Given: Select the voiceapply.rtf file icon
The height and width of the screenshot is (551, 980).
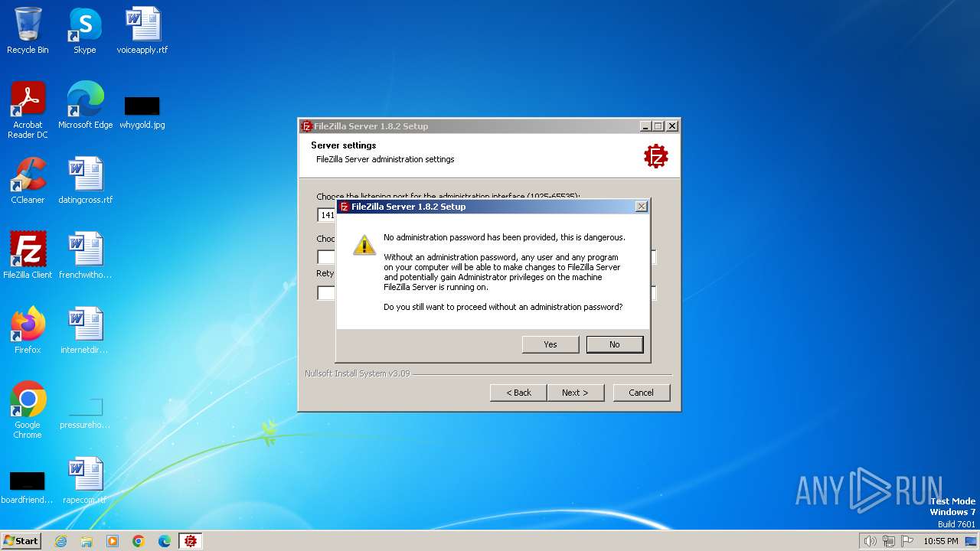Looking at the screenshot, I should point(142,31).
